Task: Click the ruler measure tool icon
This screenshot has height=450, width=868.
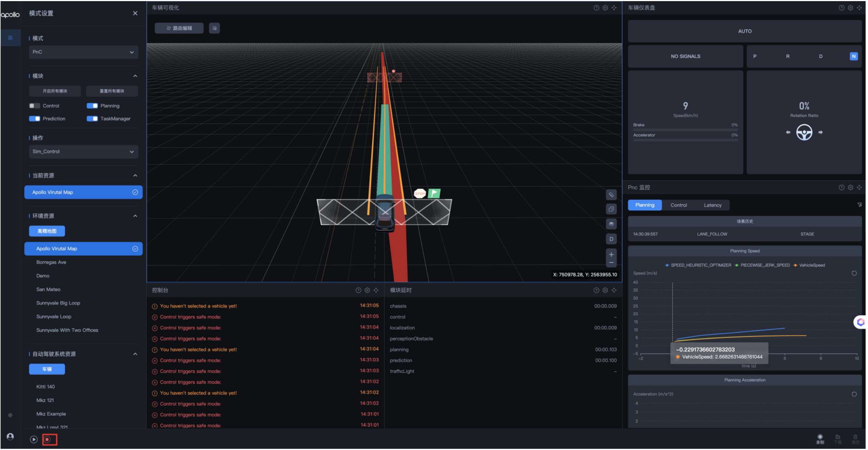Action: [611, 195]
